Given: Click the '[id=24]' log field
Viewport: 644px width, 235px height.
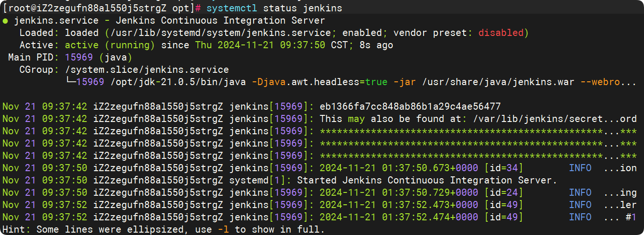Looking at the screenshot, I should click(504, 192).
